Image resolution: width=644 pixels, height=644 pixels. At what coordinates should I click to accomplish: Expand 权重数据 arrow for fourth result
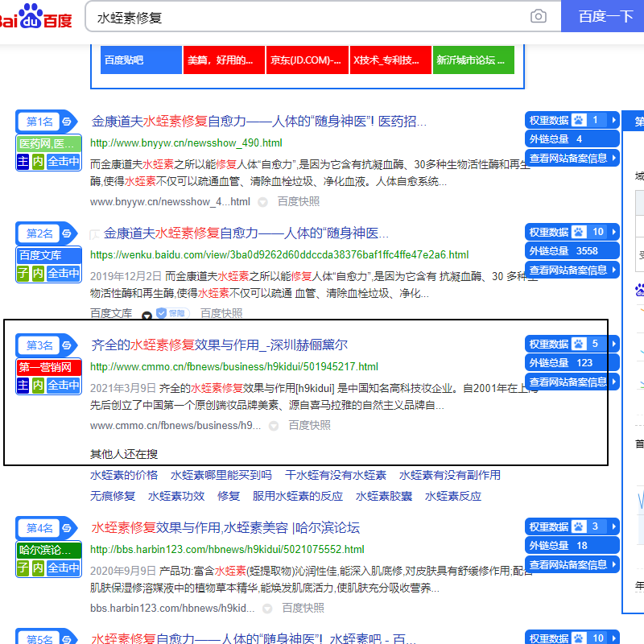coord(614,526)
